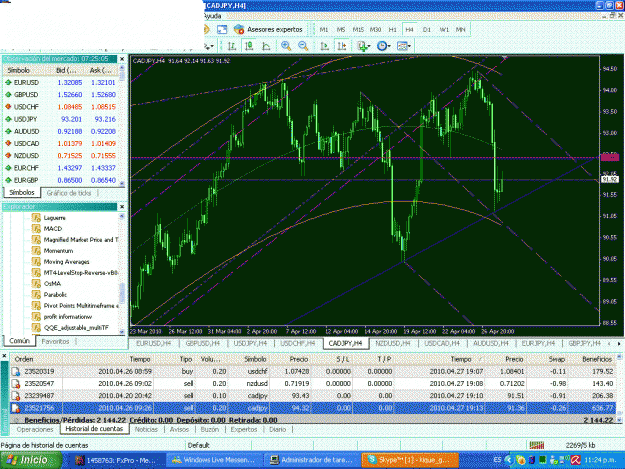Open the Operaciones terminal tab
The image size is (625, 469).
[35, 430]
